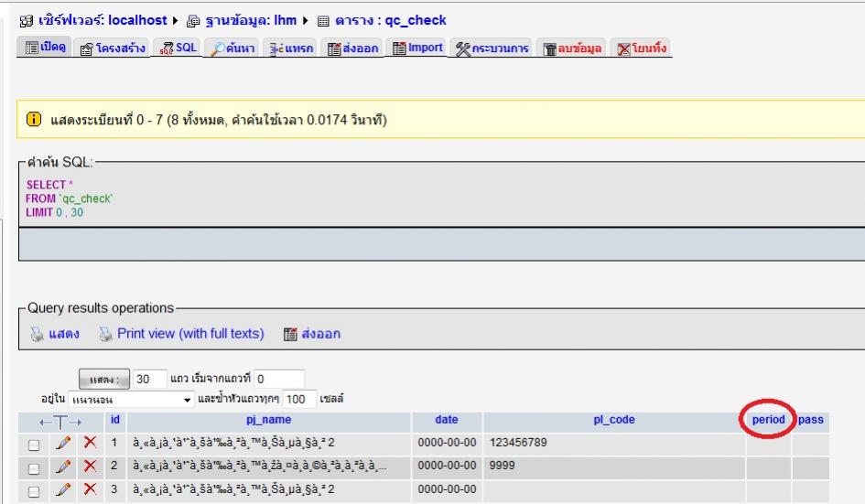Sort by the pl_code column header
Image resolution: width=865 pixels, height=504 pixels.
614,420
